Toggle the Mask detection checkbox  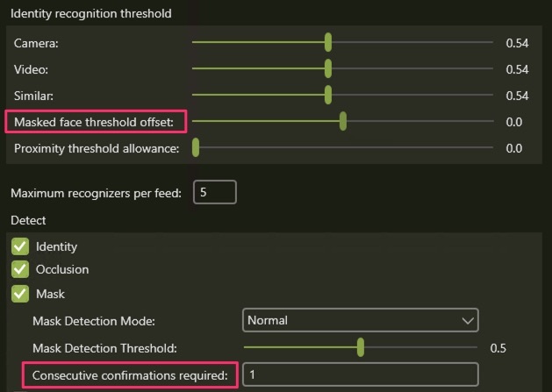tap(20, 294)
